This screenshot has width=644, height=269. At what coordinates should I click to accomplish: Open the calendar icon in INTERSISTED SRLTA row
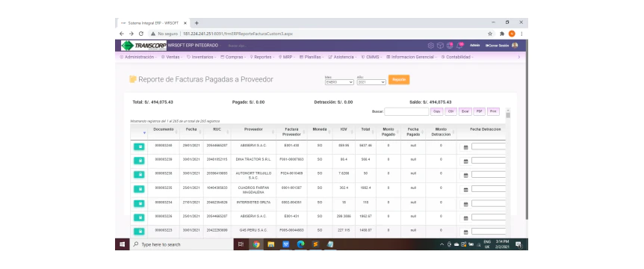click(x=465, y=203)
